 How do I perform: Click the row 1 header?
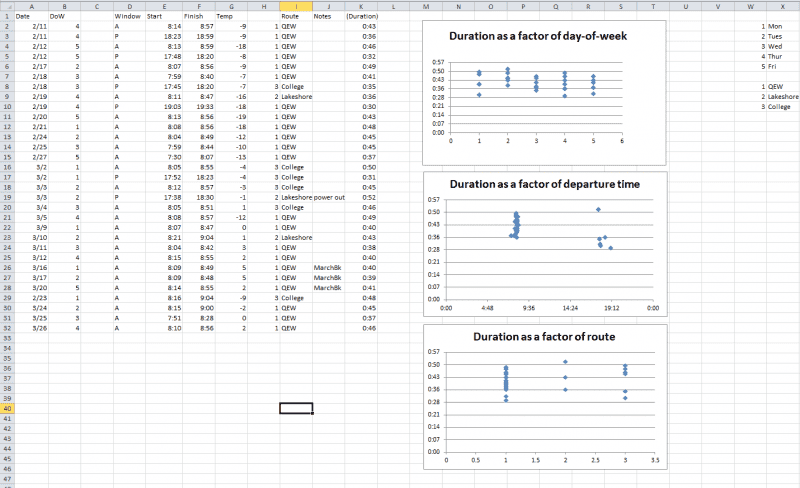[7, 17]
